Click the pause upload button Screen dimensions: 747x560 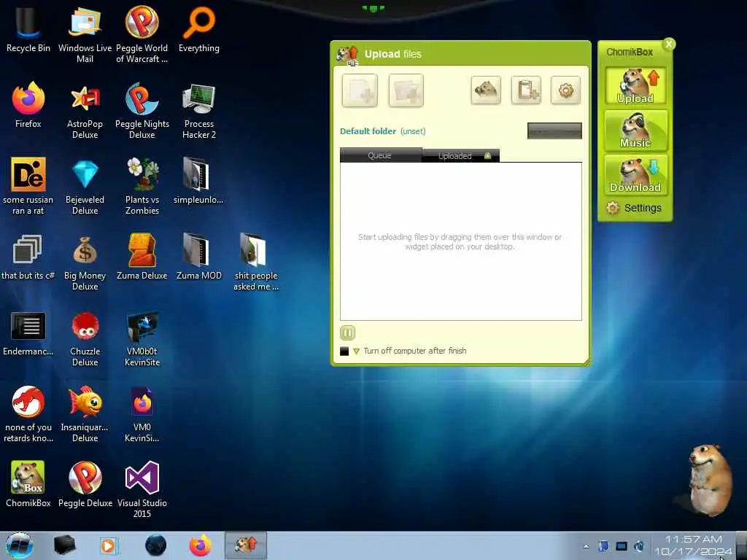[348, 332]
